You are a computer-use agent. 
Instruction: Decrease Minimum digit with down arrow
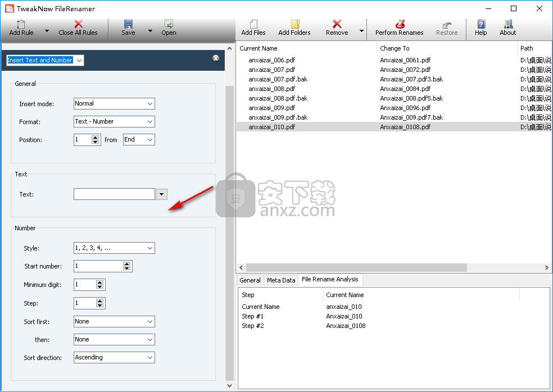point(100,287)
